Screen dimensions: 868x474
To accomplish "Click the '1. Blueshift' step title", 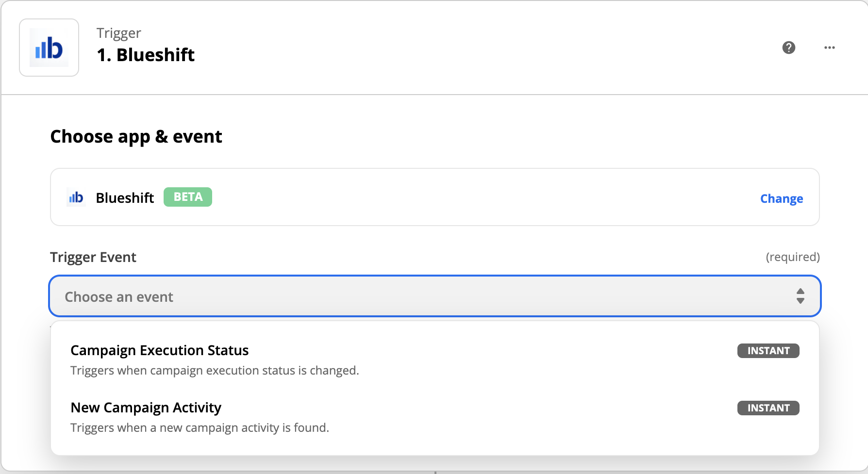I will tap(146, 55).
